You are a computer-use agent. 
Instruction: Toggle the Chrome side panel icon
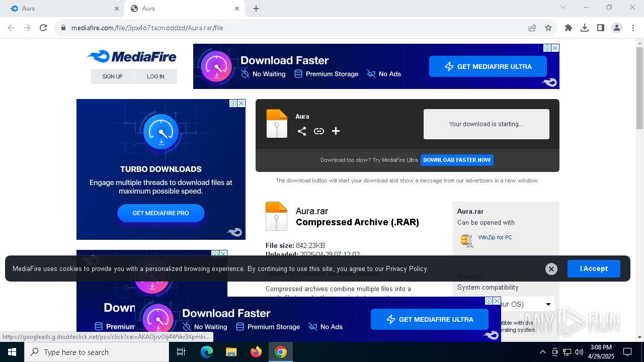pyautogui.click(x=601, y=28)
